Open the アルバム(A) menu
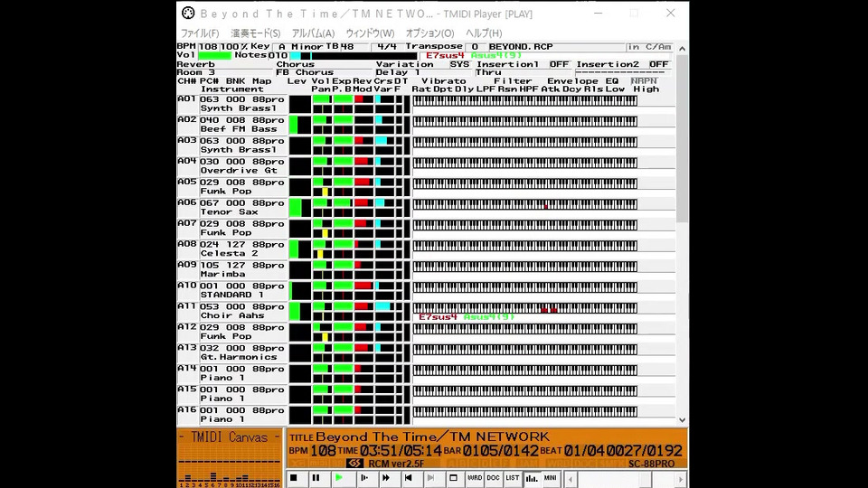The height and width of the screenshot is (488, 868). [314, 33]
